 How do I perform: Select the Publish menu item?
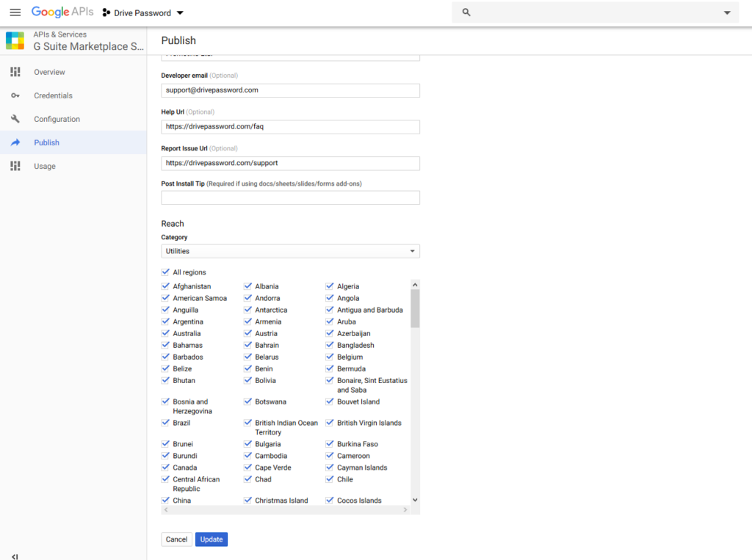click(x=46, y=142)
